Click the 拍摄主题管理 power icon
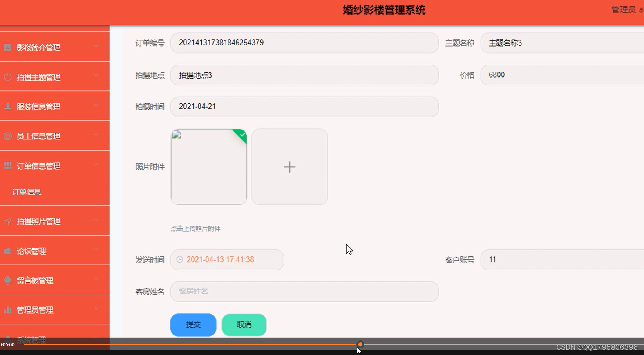644x355 pixels. 8,77
